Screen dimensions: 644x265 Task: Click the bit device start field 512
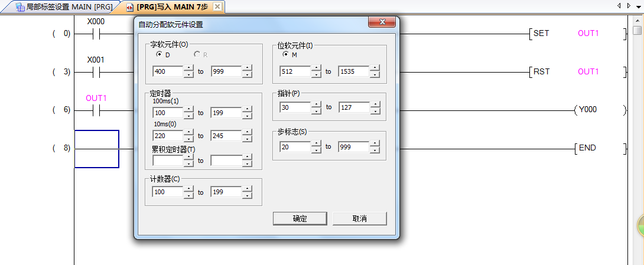[295, 71]
